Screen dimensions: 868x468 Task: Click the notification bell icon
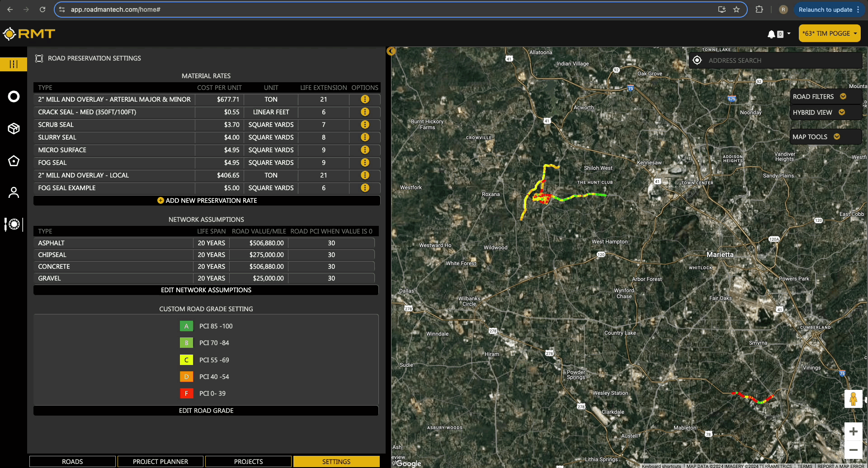coord(771,34)
